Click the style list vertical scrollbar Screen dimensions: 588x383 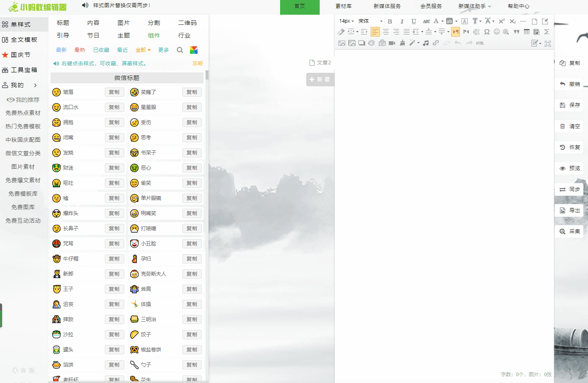(x=207, y=75)
